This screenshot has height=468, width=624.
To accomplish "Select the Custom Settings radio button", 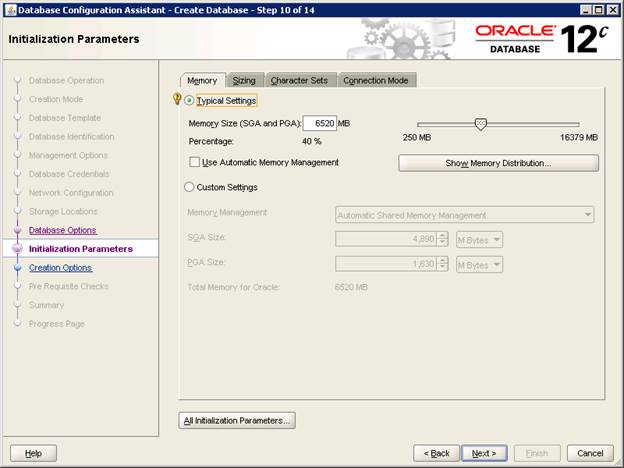I will [x=189, y=187].
